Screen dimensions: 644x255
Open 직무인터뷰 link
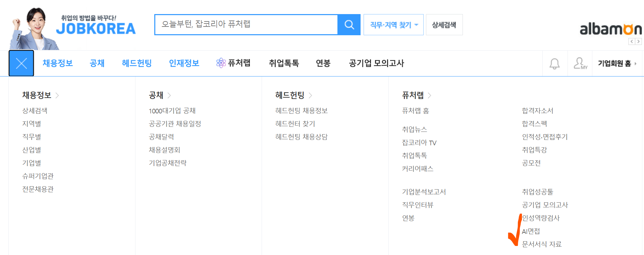tap(418, 205)
